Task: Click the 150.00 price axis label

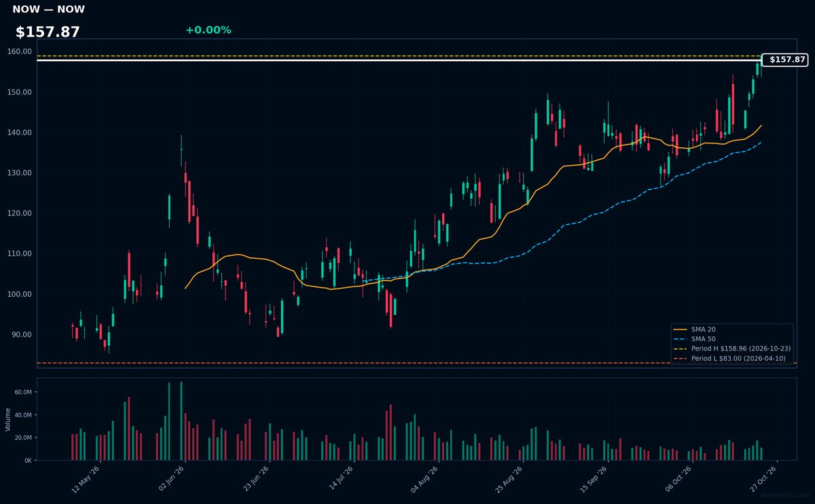Action: pyautogui.click(x=20, y=92)
